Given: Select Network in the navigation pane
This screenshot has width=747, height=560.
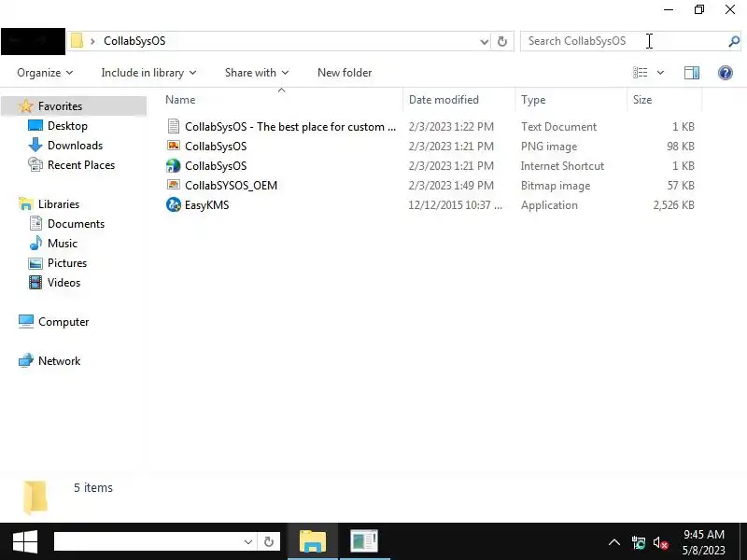Looking at the screenshot, I should pos(59,361).
